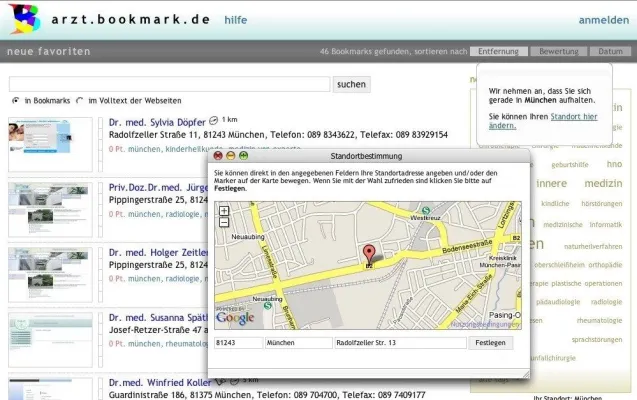
Task: Click thumbnail next to Dr. Susanna Späth
Action: (x=50, y=339)
